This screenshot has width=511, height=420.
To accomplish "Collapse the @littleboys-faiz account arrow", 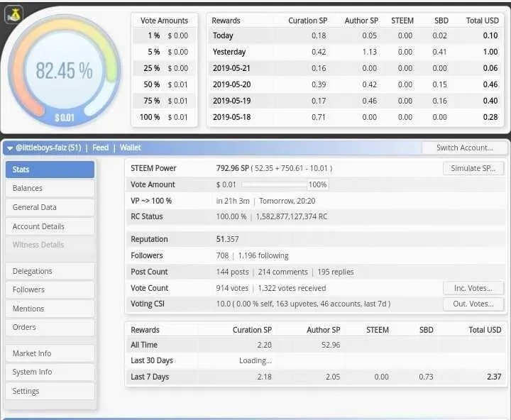I will coord(10,148).
